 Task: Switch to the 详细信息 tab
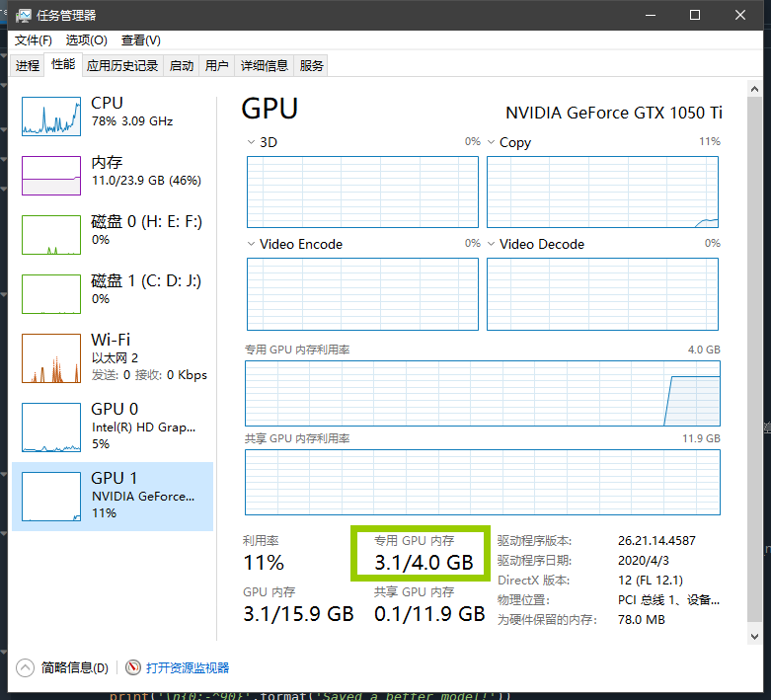coord(264,65)
